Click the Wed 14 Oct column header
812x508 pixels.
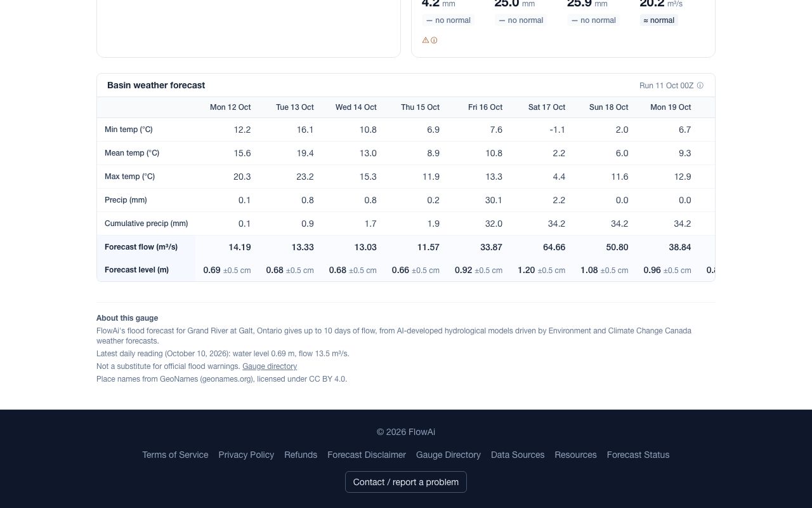tap(356, 107)
